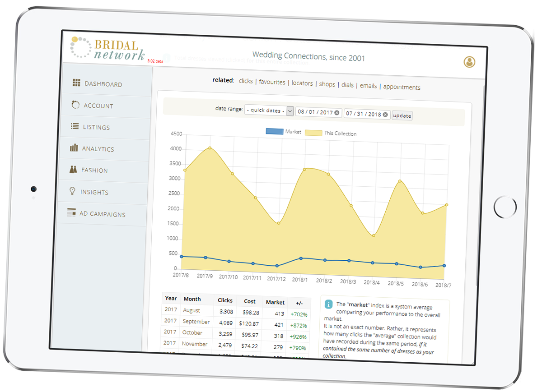Open the favourites related link
Image resolution: width=542 pixels, height=392 pixels.
272,82
